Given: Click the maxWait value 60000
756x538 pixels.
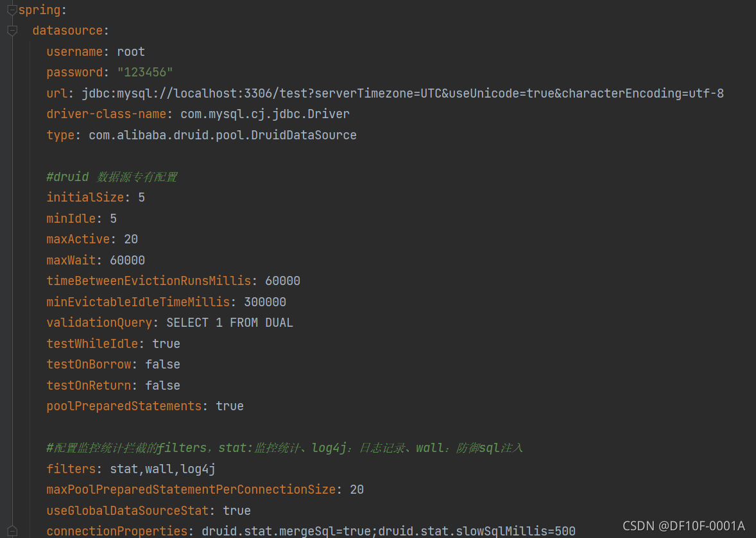Looking at the screenshot, I should click(128, 259).
